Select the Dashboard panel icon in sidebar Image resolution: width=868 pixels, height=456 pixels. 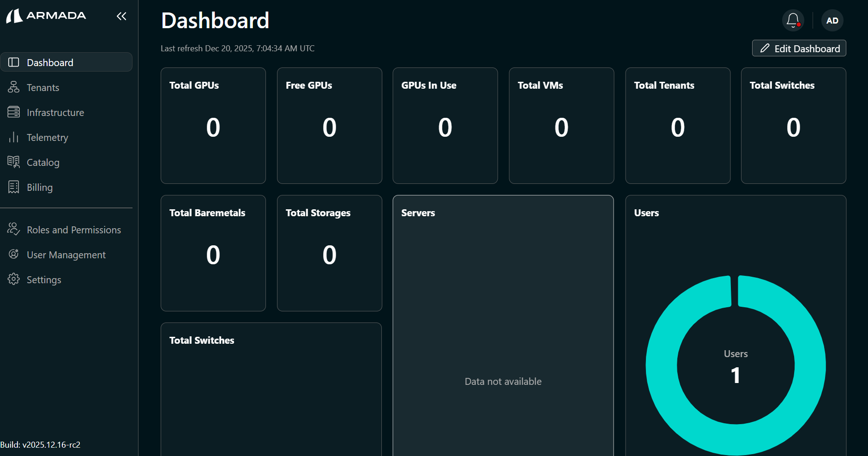pyautogui.click(x=13, y=62)
